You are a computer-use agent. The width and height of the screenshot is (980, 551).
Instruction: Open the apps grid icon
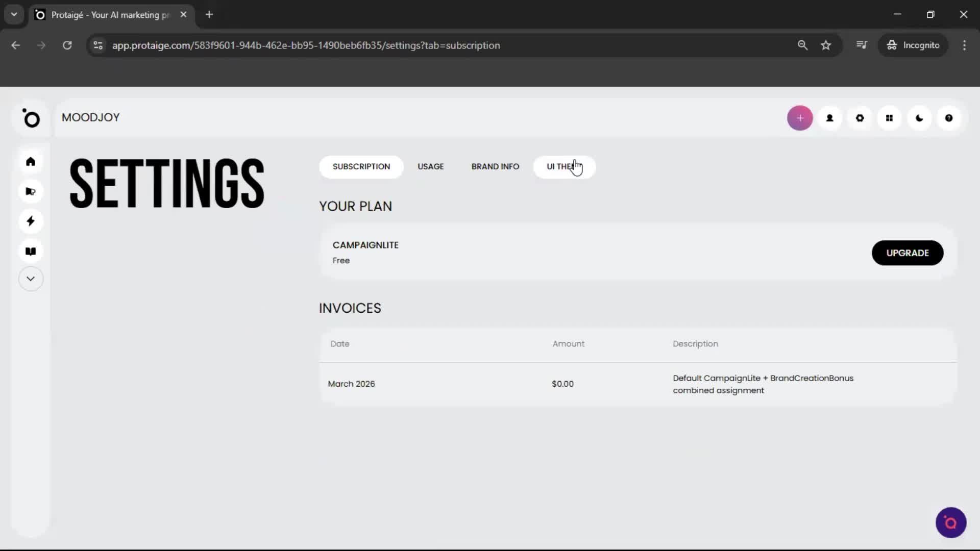(x=890, y=118)
